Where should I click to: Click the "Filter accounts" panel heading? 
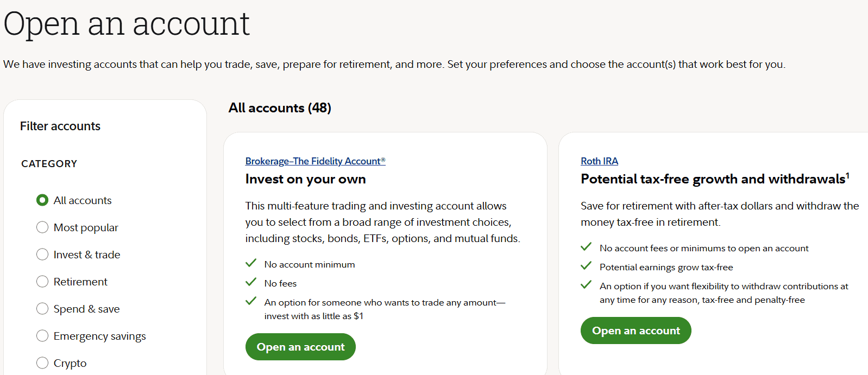tap(60, 126)
